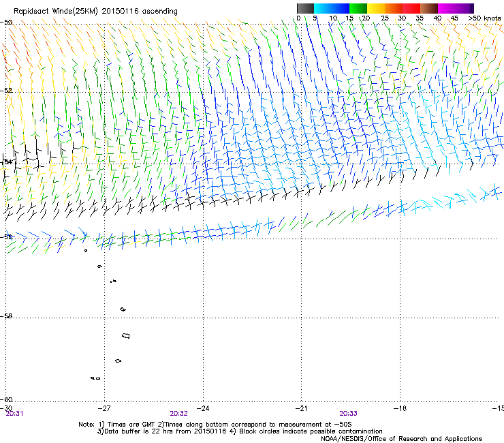This screenshot has width=504, height=443.
Task: Click the purple '20:32' time label
Action: pyautogui.click(x=178, y=414)
